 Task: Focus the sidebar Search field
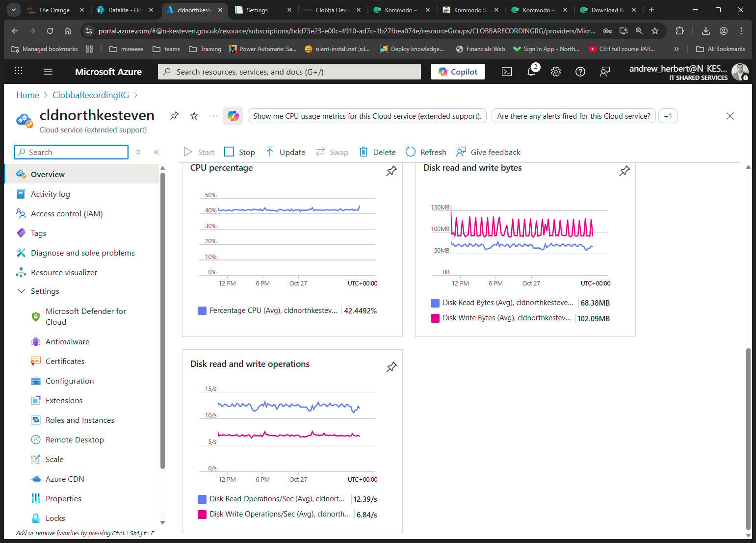(x=71, y=152)
